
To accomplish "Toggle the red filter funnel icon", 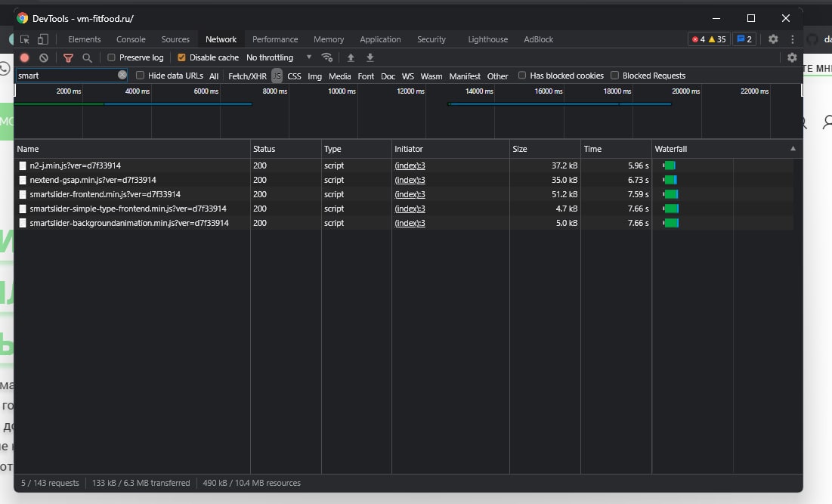I will coord(68,58).
